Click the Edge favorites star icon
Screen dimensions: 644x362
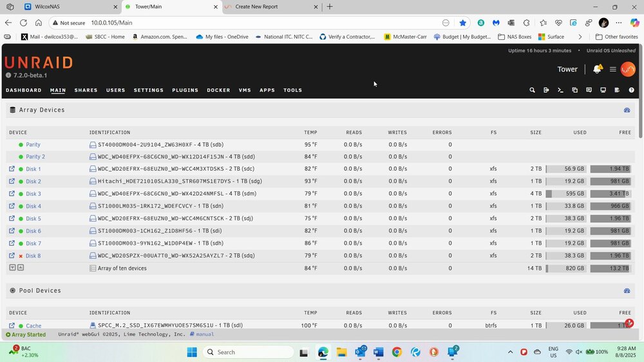(x=463, y=23)
